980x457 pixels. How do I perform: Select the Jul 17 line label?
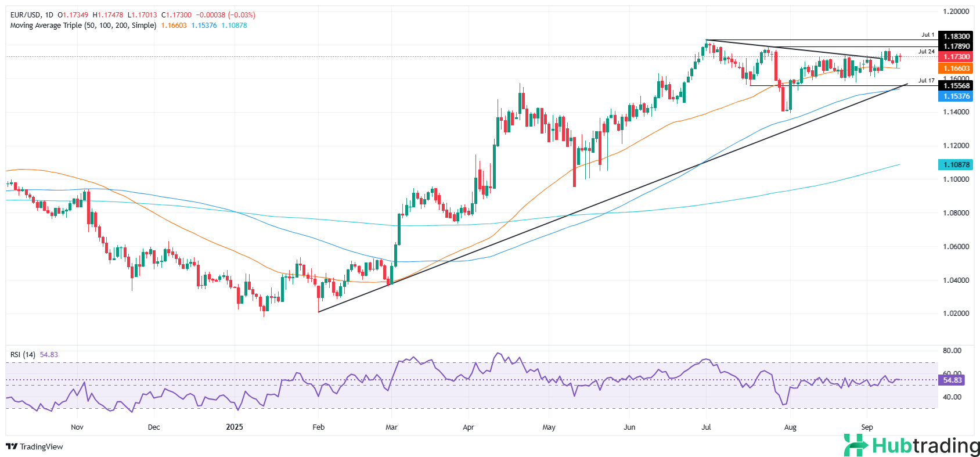926,81
